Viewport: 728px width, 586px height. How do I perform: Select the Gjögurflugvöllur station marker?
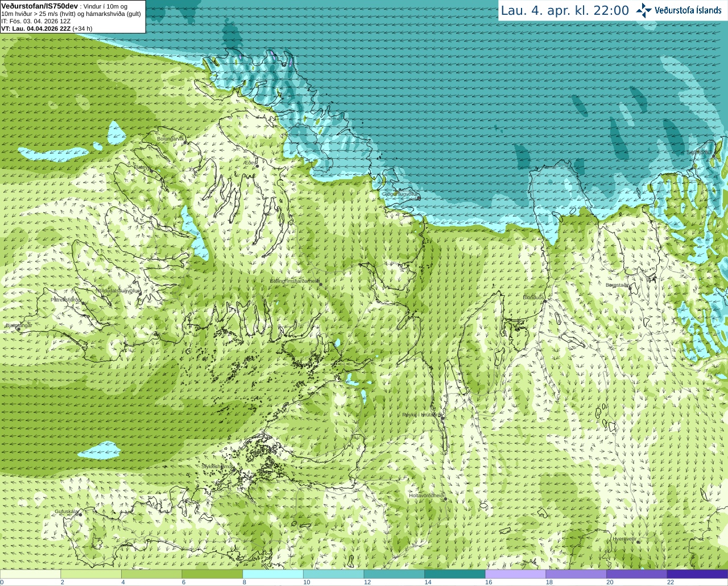click(x=418, y=198)
